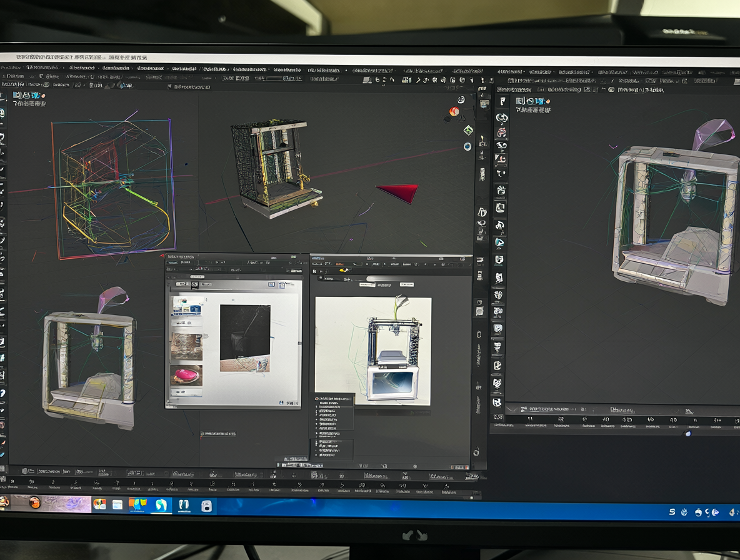Grab the blue timeline handle under right viewport
Screen dimensions: 740x560
pos(687,434)
